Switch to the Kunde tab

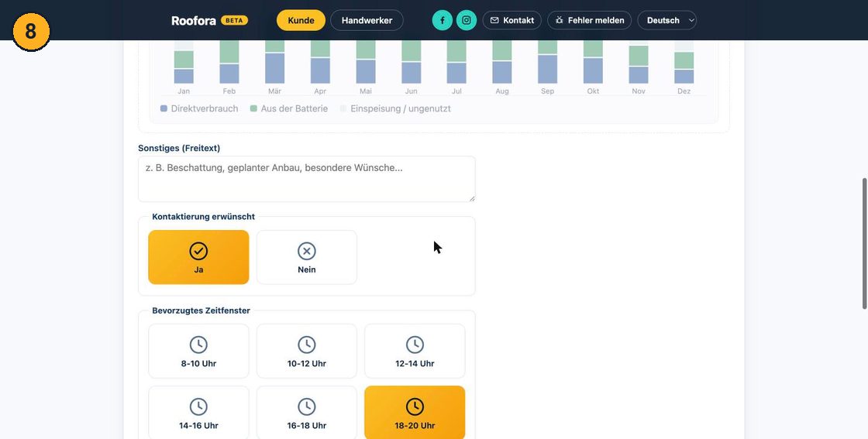click(x=301, y=20)
